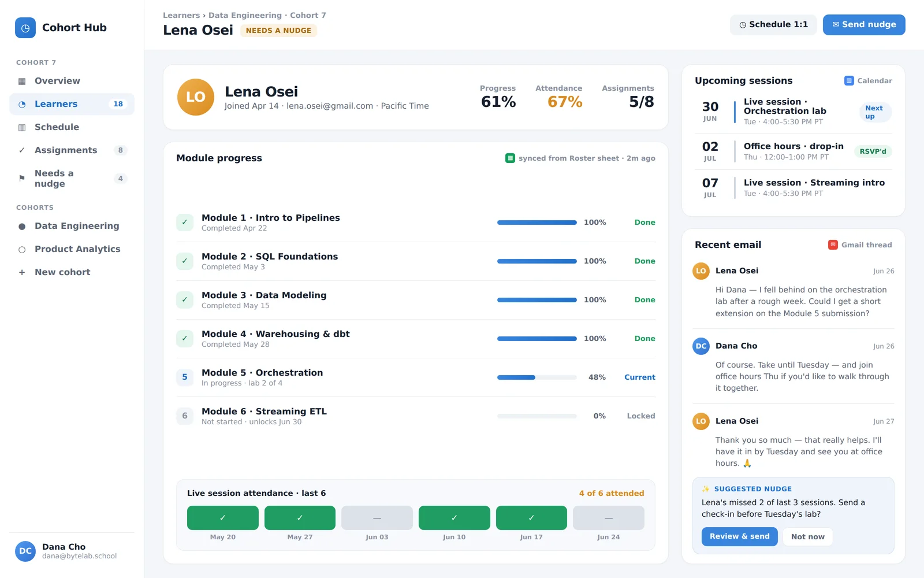This screenshot has width=924, height=578.
Task: Open the Calendar link
Action: point(868,81)
